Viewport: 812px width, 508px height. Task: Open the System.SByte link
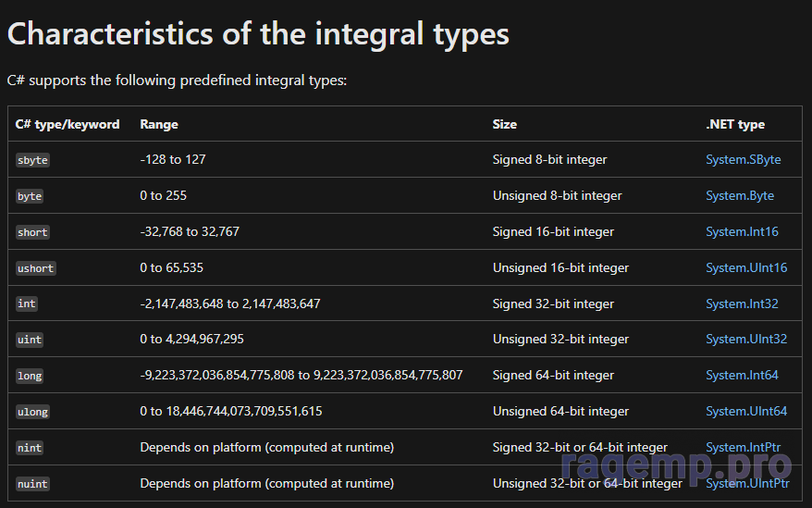743,159
